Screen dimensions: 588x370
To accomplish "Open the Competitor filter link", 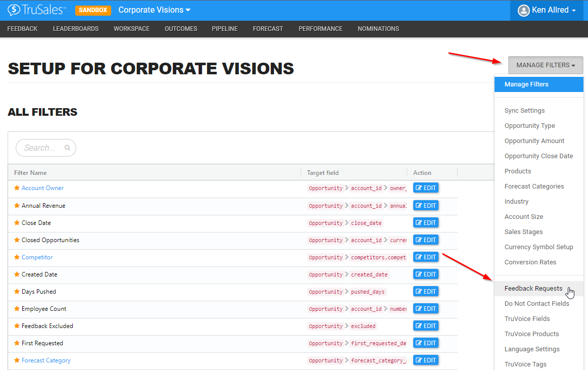I will point(37,257).
